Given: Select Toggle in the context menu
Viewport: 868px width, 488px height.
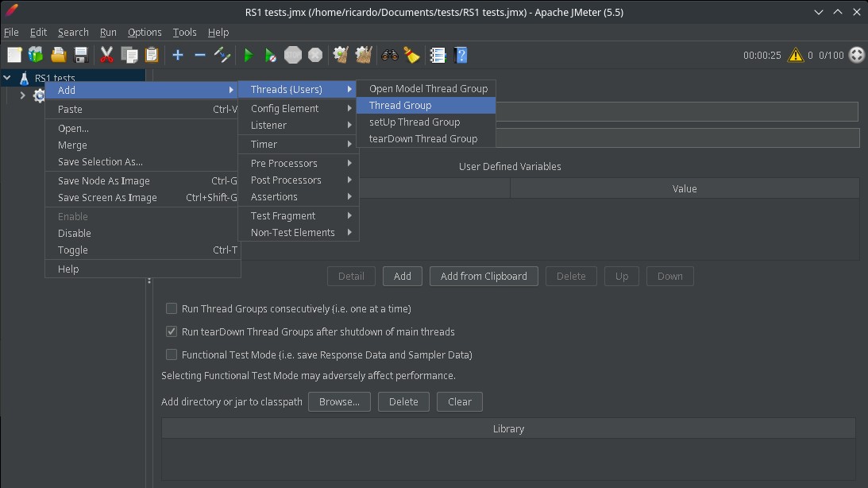Looking at the screenshot, I should (143, 250).
